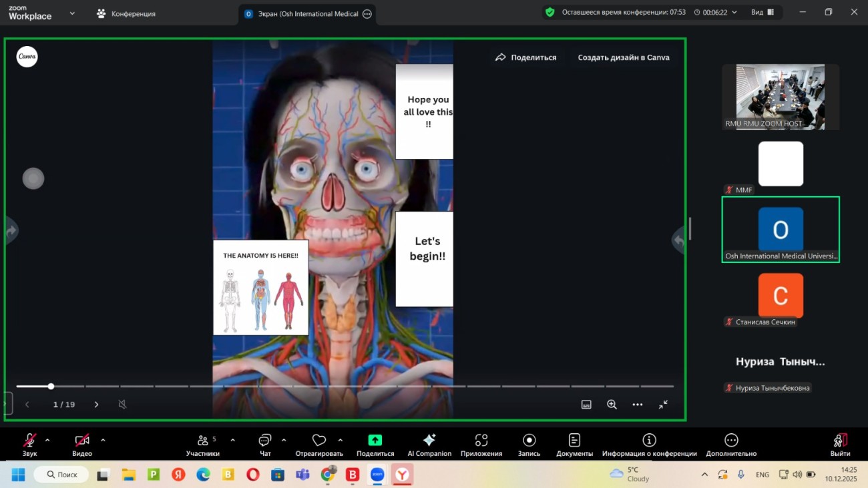Click the zoom magnifier in the Canva presentation bar
The height and width of the screenshot is (488, 868).
pyautogui.click(x=612, y=404)
